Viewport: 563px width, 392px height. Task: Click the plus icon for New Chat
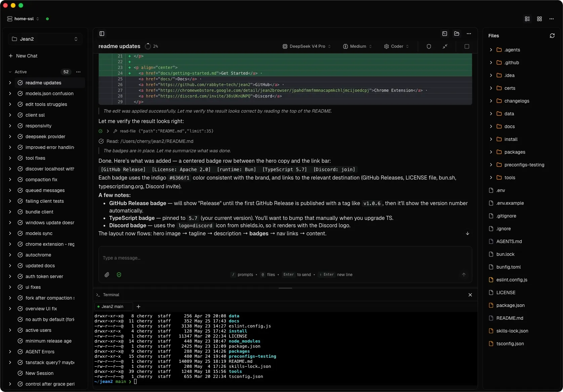[11, 56]
